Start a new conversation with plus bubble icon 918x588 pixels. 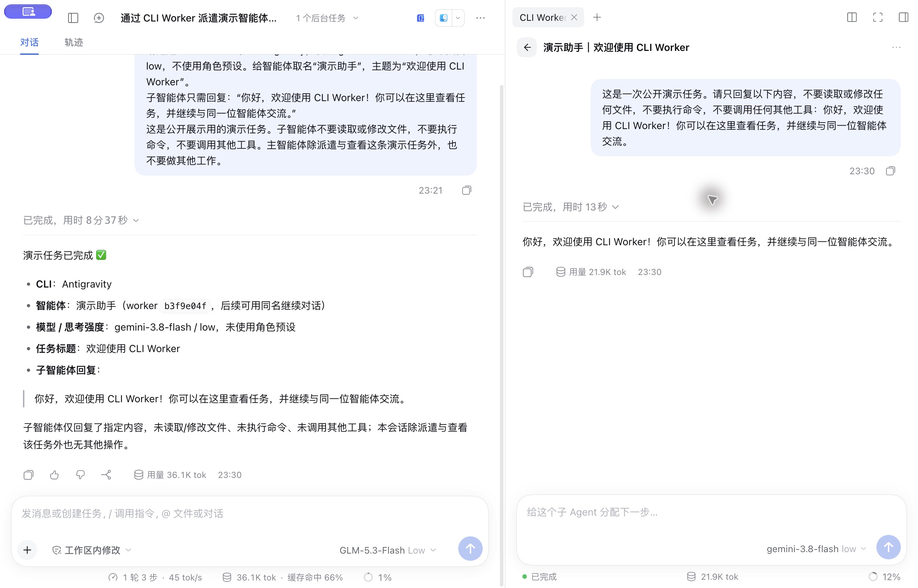tap(99, 18)
